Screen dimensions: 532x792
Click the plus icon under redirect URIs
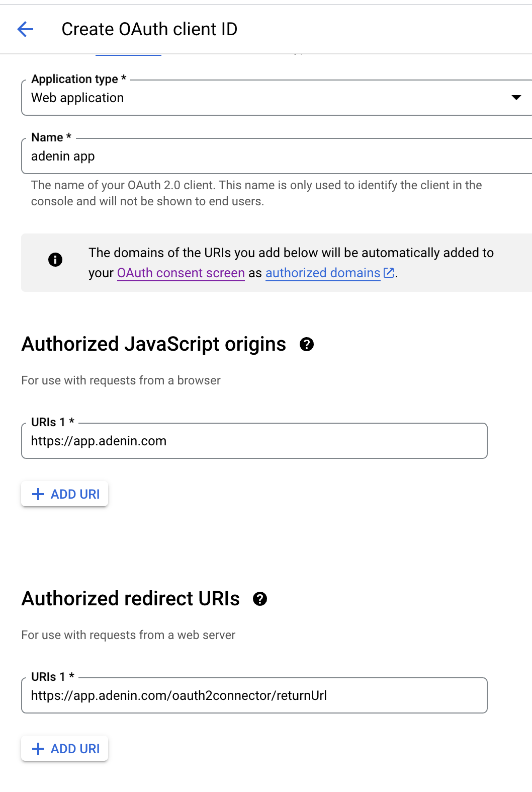click(x=38, y=749)
